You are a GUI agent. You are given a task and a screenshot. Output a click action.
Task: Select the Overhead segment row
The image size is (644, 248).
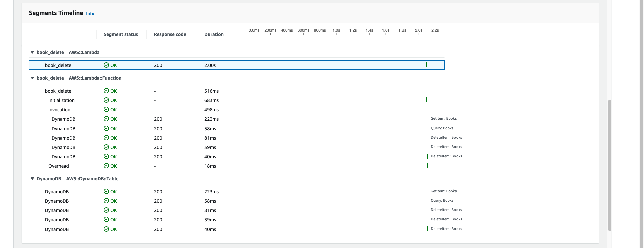point(237,166)
